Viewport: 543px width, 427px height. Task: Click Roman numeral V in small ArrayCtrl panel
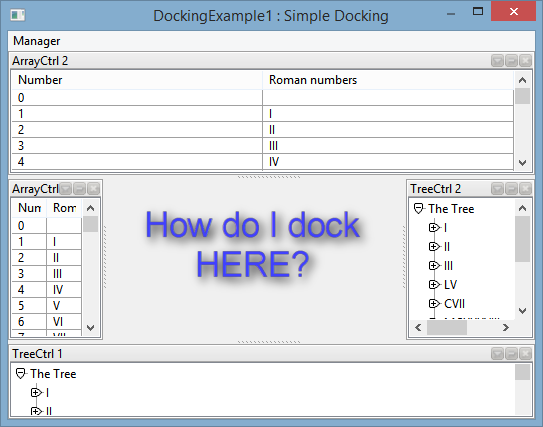click(64, 305)
